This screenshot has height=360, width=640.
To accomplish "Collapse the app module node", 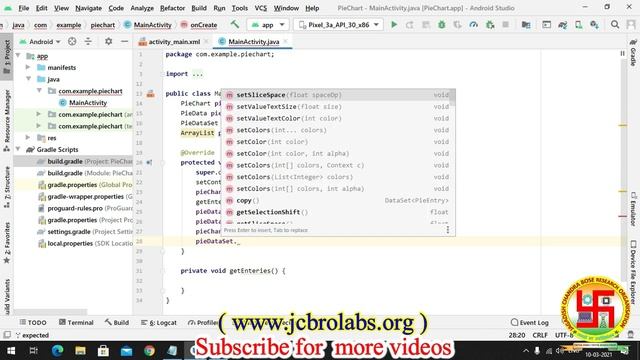I will (18, 56).
